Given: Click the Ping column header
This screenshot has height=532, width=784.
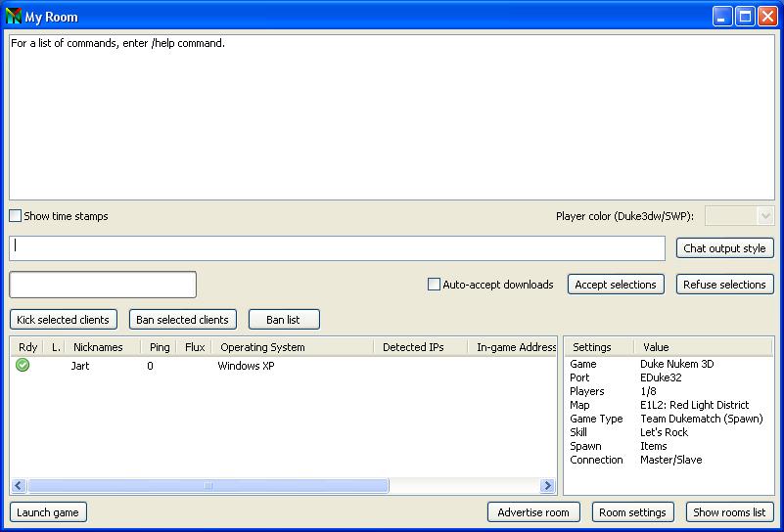Looking at the screenshot, I should pos(159,347).
